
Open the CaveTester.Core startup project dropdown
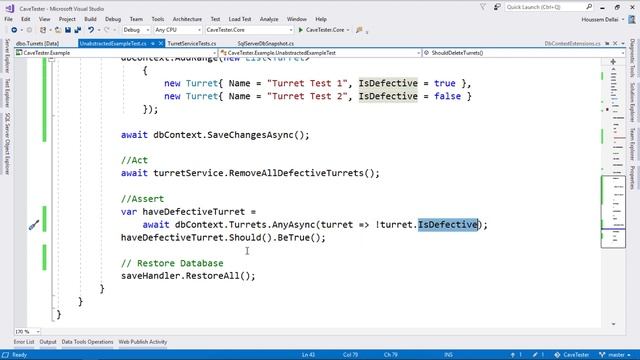click(249, 30)
